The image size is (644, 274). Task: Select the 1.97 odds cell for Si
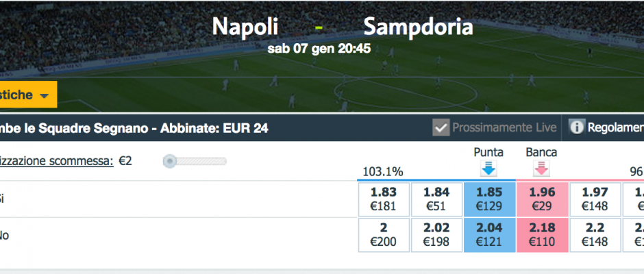point(595,199)
